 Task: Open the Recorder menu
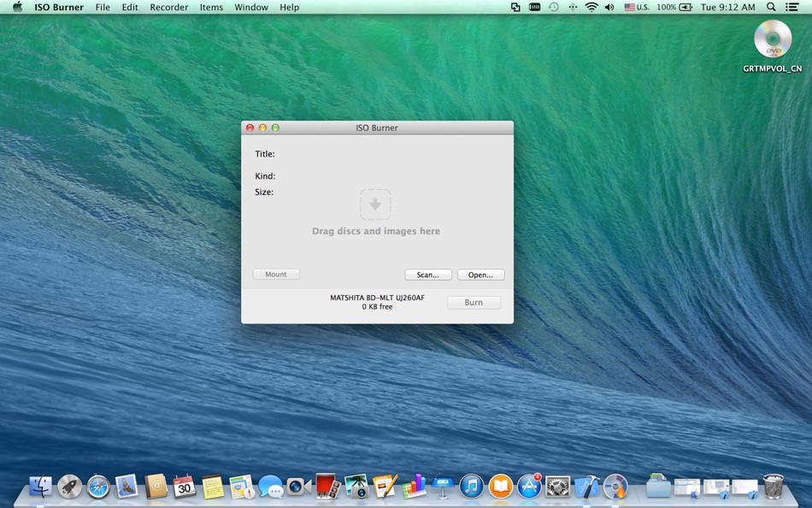169,7
